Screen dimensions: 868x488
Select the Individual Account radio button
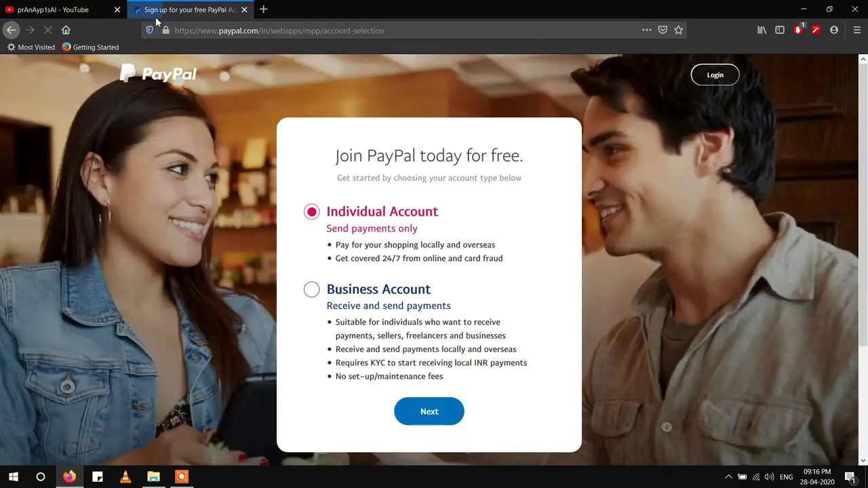pyautogui.click(x=311, y=212)
